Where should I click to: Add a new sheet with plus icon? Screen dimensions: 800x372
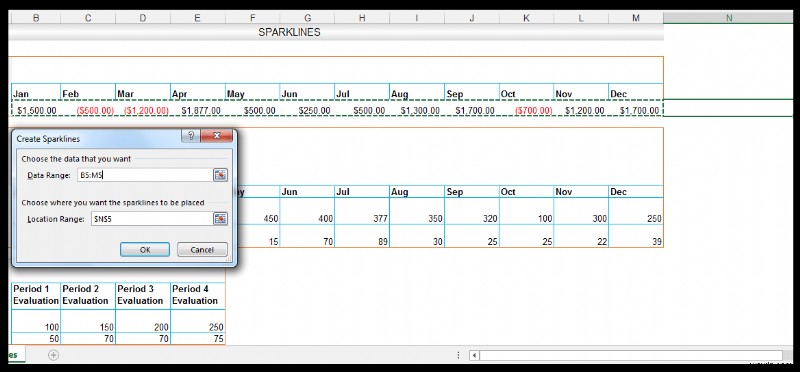pyautogui.click(x=53, y=355)
